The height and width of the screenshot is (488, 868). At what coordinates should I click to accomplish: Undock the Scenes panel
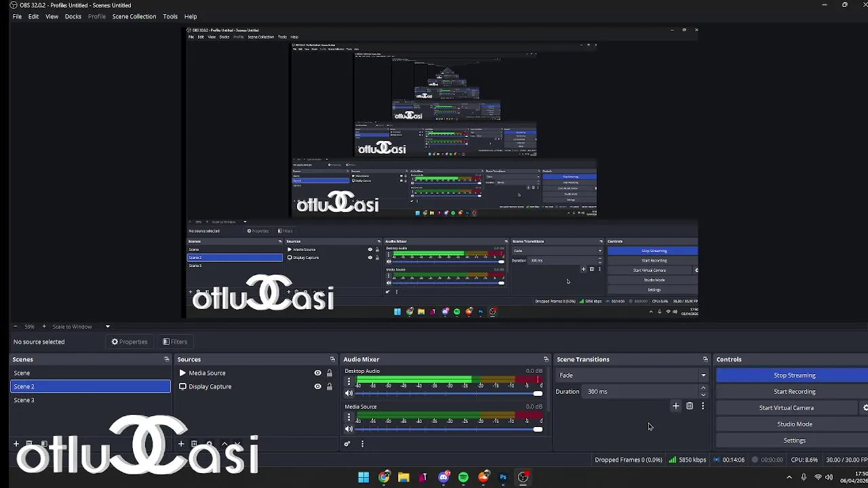167,359
